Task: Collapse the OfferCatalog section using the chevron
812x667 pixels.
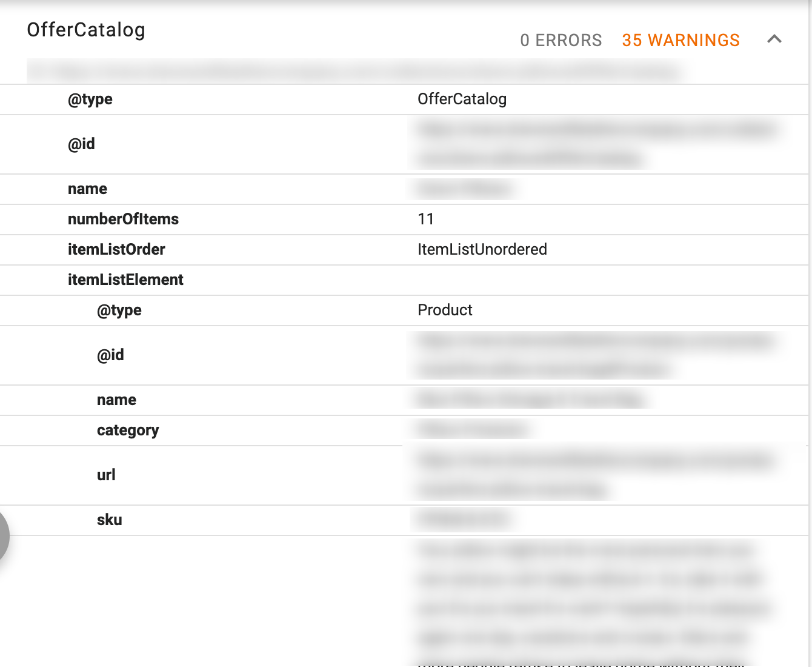Action: click(774, 39)
